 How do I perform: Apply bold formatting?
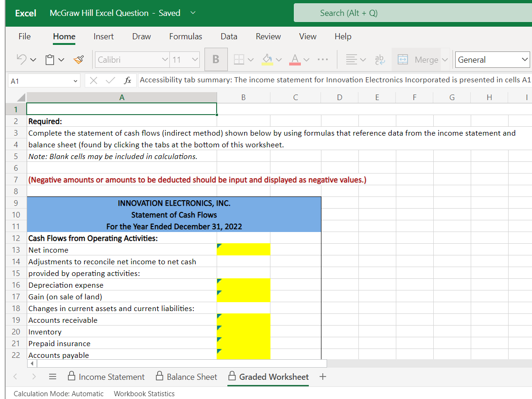[x=216, y=59]
